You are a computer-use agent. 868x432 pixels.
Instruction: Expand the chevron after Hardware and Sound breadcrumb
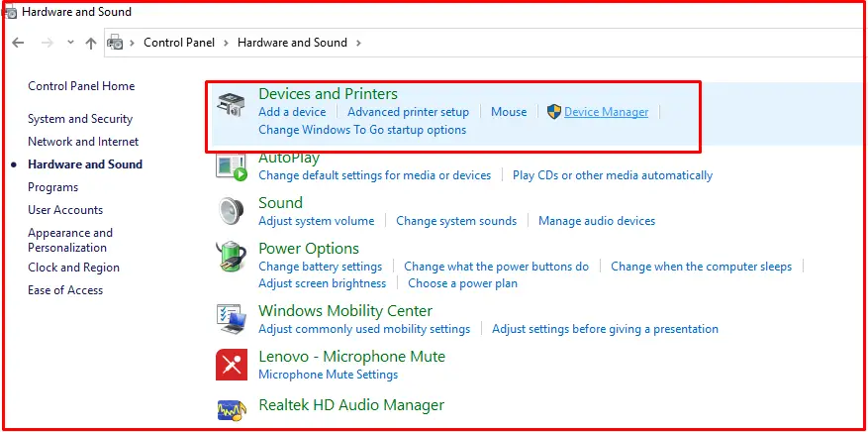[358, 43]
